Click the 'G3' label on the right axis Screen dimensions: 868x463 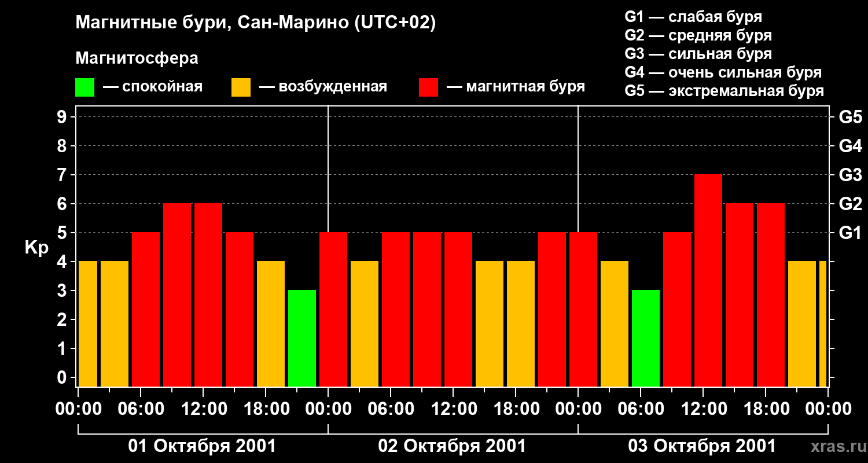(850, 175)
